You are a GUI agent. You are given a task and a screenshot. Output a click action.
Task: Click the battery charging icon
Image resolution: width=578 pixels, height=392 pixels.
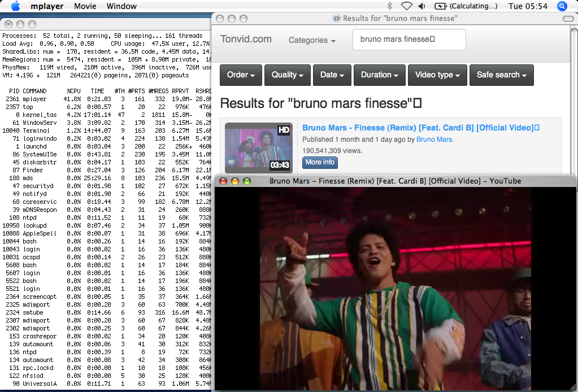441,6
